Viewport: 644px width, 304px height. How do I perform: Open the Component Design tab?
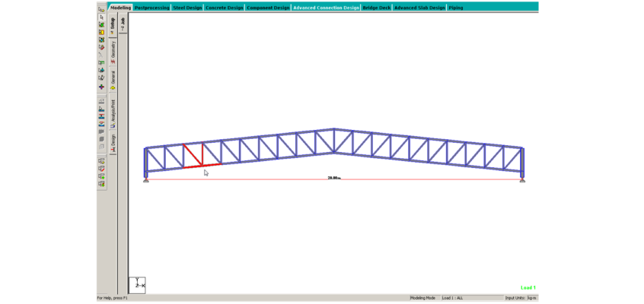268,8
